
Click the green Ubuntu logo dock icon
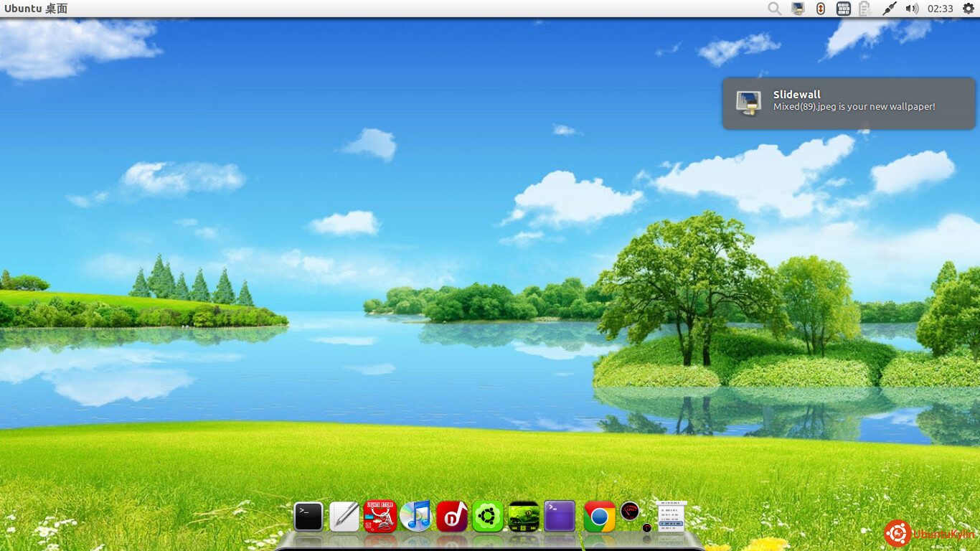[x=488, y=517]
